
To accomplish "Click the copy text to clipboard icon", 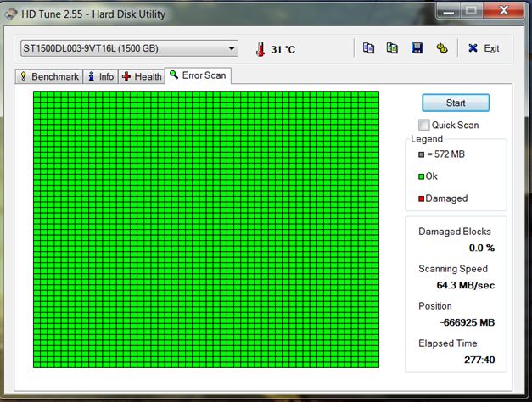I will tap(368, 48).
